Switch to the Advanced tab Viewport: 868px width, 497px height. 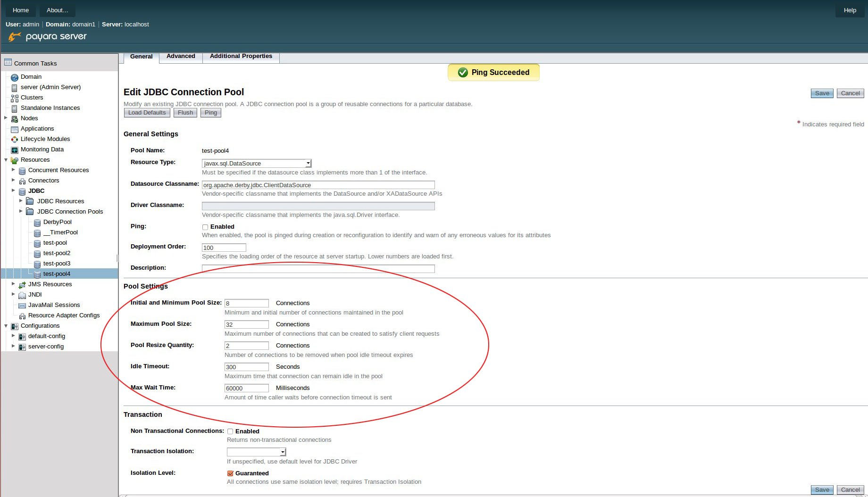click(181, 56)
